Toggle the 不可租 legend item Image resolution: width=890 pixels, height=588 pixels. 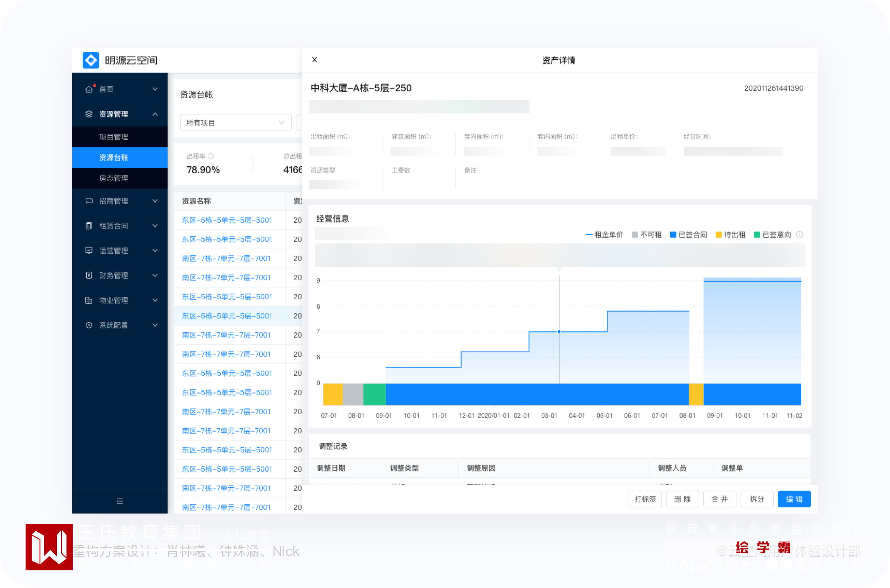[646, 235]
